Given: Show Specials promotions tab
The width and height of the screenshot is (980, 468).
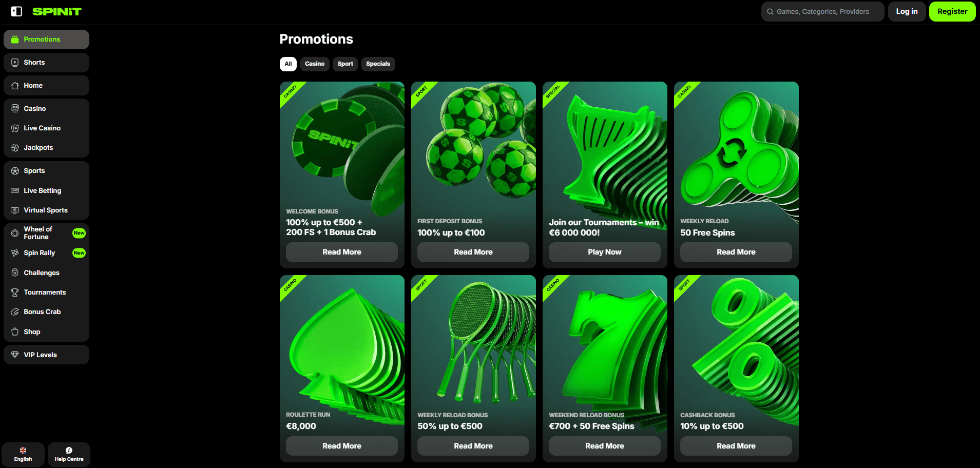Looking at the screenshot, I should [378, 64].
